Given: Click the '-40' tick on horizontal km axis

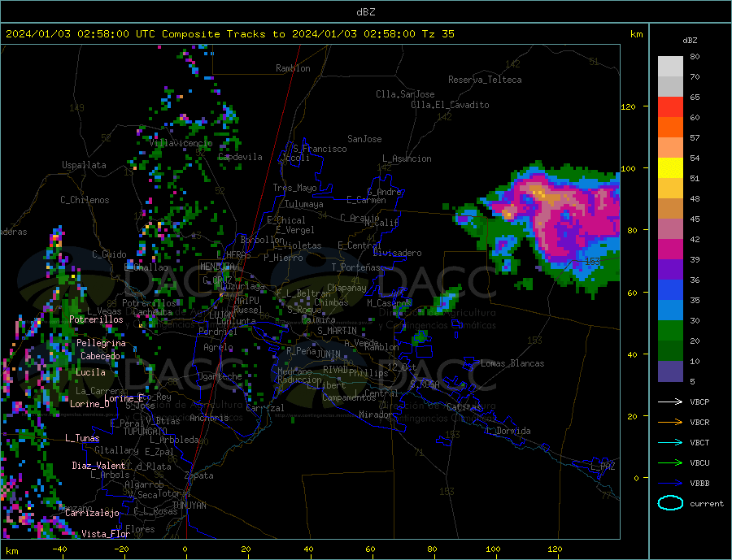Looking at the screenshot, I should point(59,549).
